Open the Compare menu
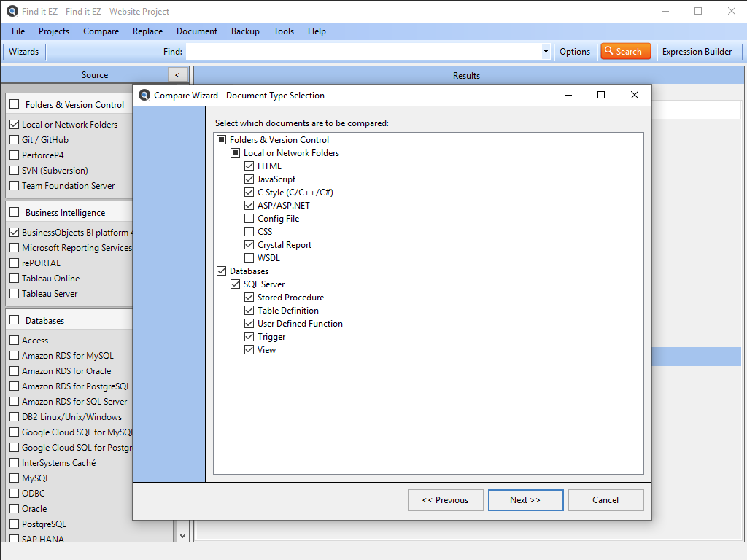The height and width of the screenshot is (560, 747). pos(101,31)
